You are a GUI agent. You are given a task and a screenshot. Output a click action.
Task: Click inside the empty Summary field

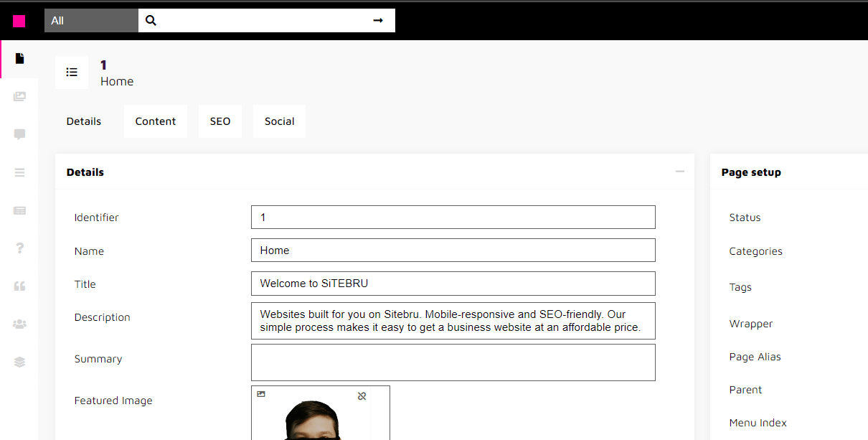point(453,362)
